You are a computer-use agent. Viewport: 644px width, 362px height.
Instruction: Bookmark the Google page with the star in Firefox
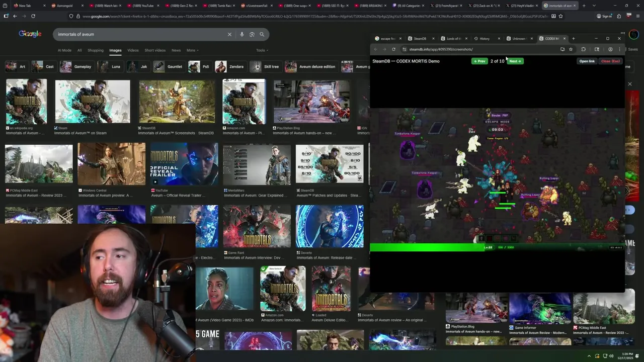coord(560,16)
